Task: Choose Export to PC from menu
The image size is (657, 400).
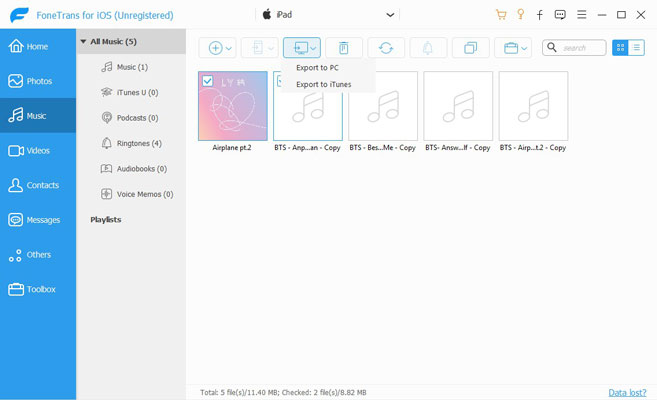Action: (317, 67)
